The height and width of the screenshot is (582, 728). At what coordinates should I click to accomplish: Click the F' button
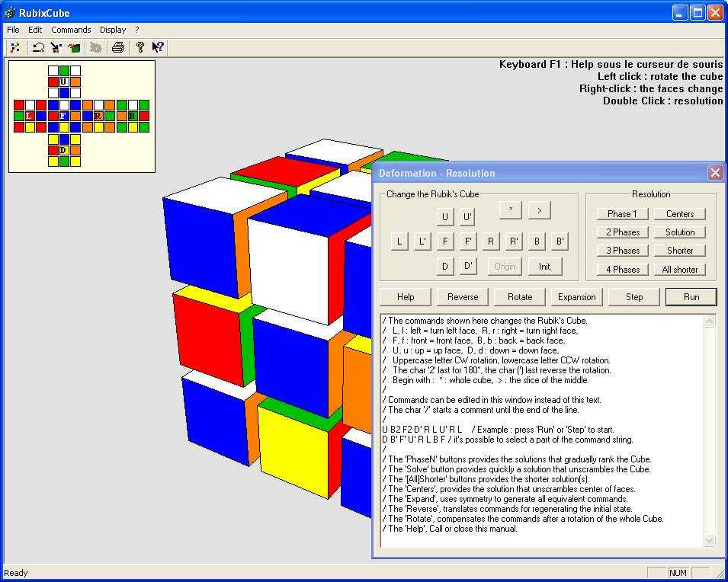tap(467, 241)
